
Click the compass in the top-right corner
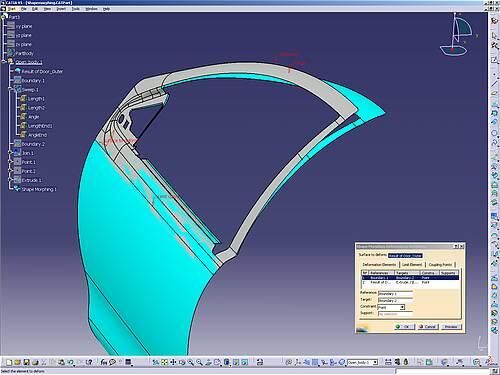coord(457,35)
